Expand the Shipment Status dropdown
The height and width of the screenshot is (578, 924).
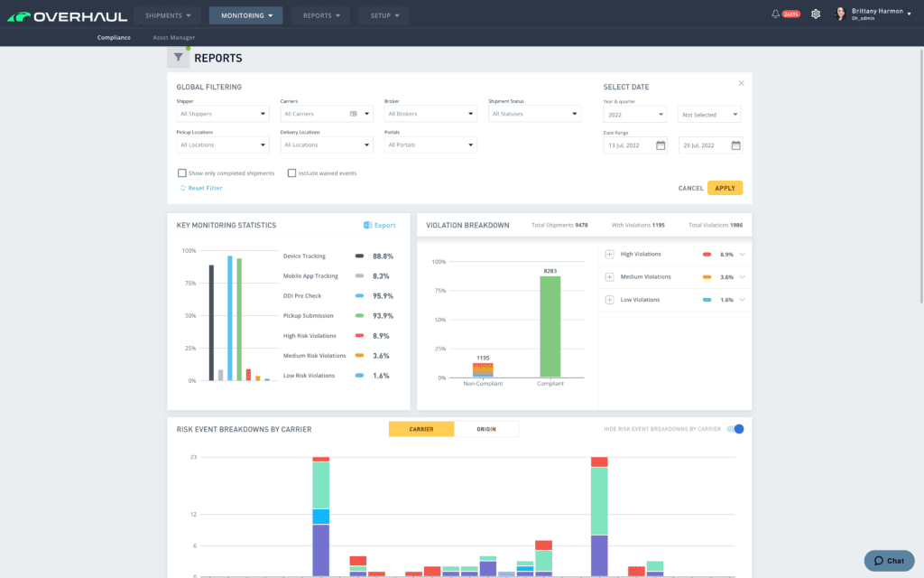click(533, 115)
